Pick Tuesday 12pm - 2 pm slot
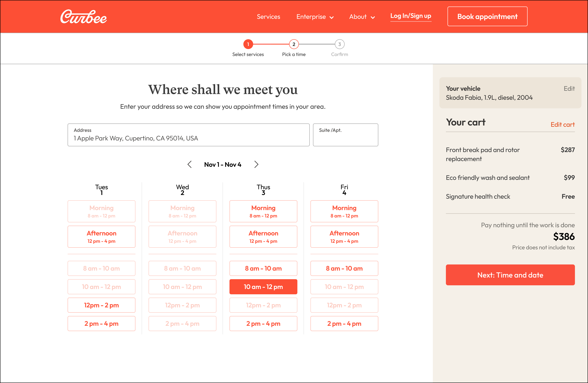 tap(101, 305)
